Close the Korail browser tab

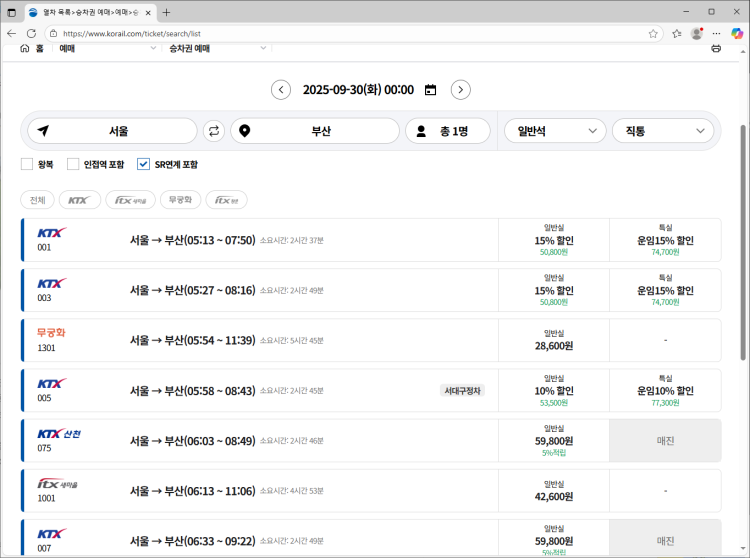[148, 13]
